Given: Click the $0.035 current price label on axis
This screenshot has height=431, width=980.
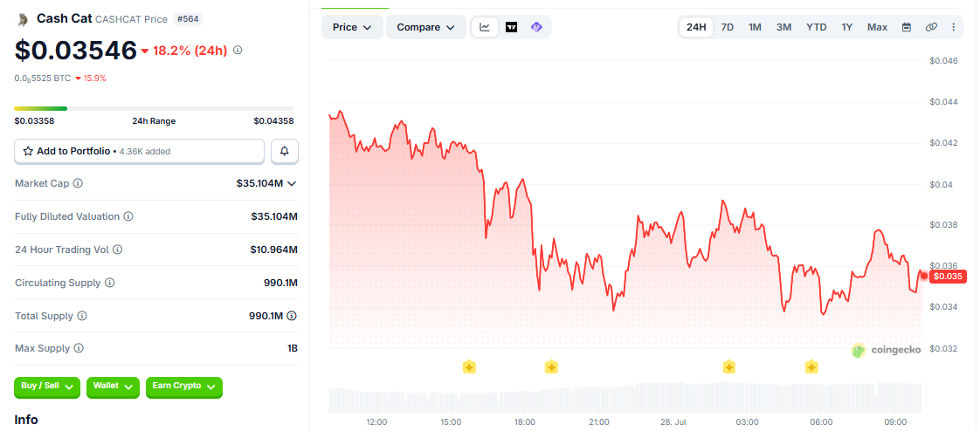Looking at the screenshot, I should click(x=949, y=277).
